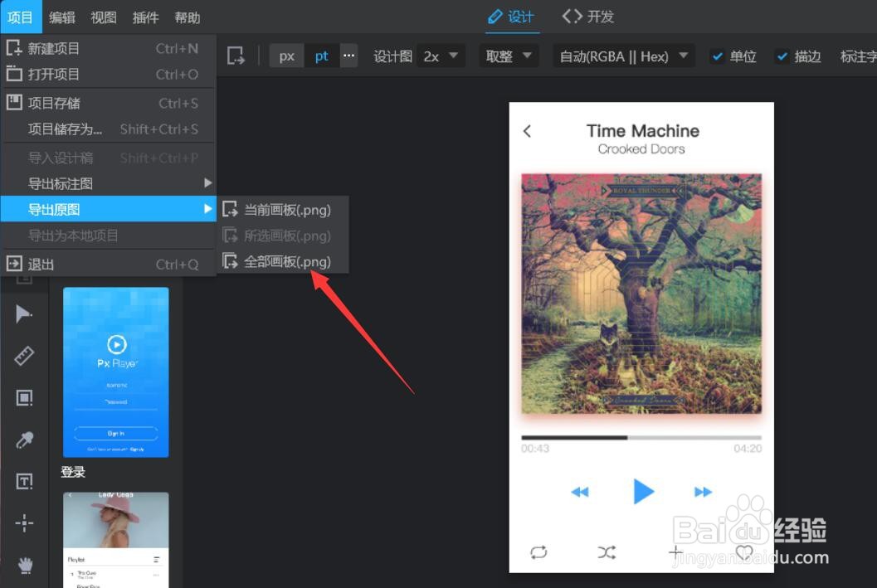Click the Time Machine title text
Viewport: 877px width, 588px height.
click(x=643, y=131)
